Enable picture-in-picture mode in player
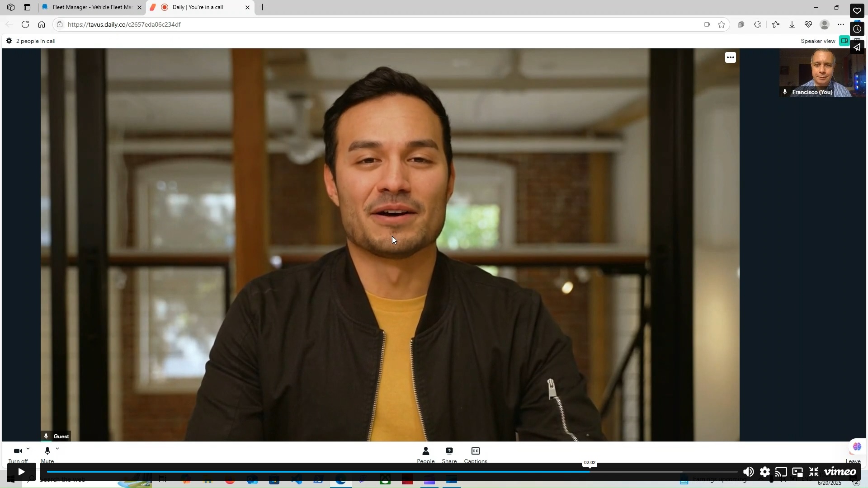The height and width of the screenshot is (488, 868). click(x=797, y=472)
